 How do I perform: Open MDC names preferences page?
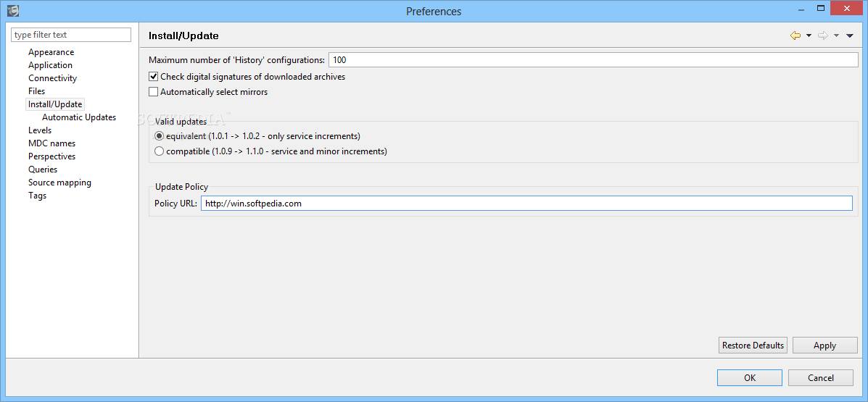click(51, 143)
